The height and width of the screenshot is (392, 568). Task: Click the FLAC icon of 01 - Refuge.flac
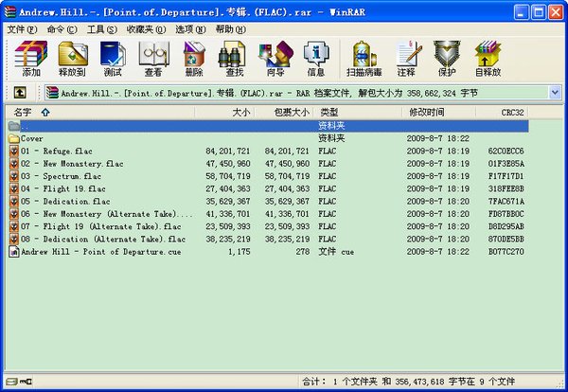click(x=14, y=151)
